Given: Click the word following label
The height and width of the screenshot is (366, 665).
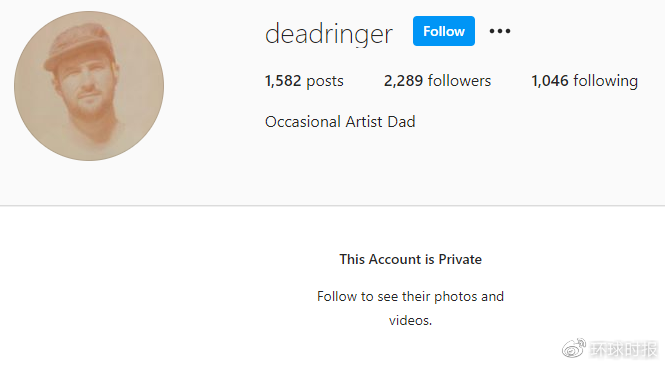Looking at the screenshot, I should click(x=606, y=81).
